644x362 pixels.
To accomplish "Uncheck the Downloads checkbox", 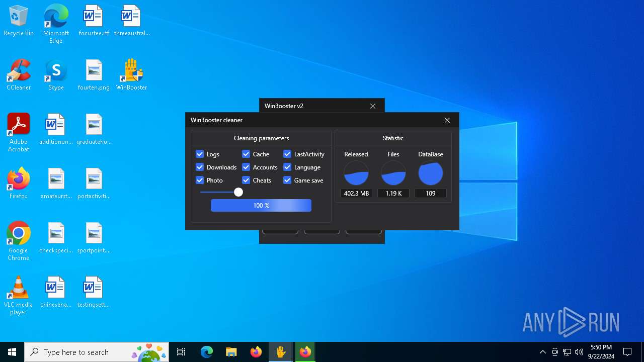I will pos(200,167).
